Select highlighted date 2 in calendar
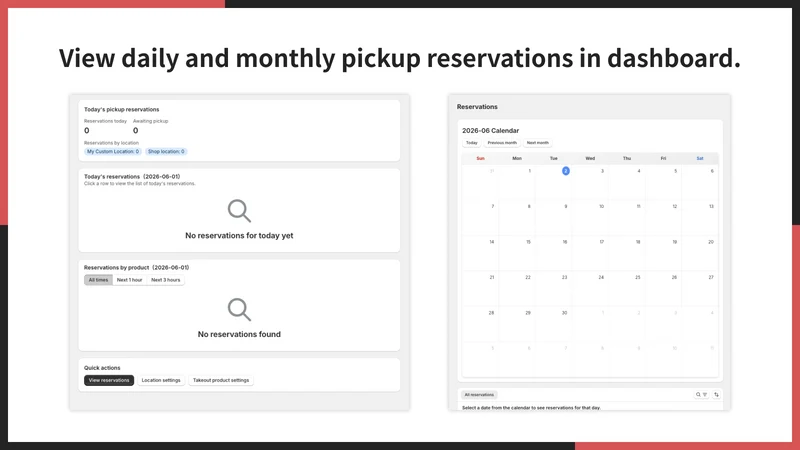The width and height of the screenshot is (800, 450). [565, 171]
